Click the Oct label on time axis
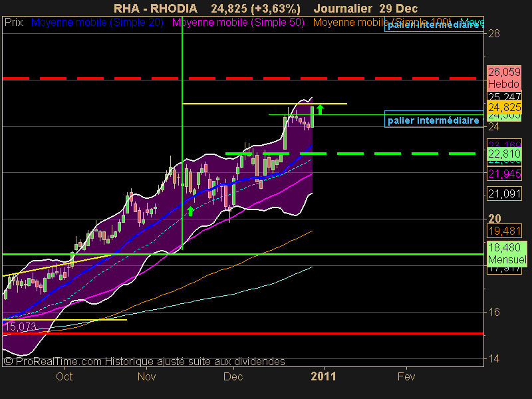 [x=64, y=376]
